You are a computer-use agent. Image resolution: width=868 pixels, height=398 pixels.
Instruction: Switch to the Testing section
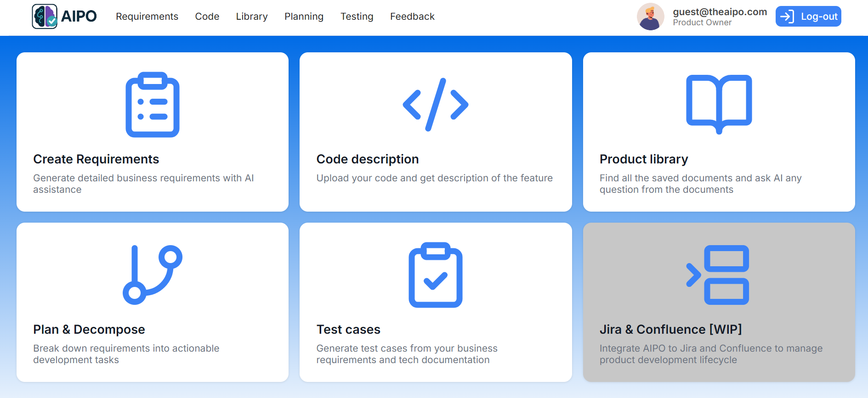357,17
